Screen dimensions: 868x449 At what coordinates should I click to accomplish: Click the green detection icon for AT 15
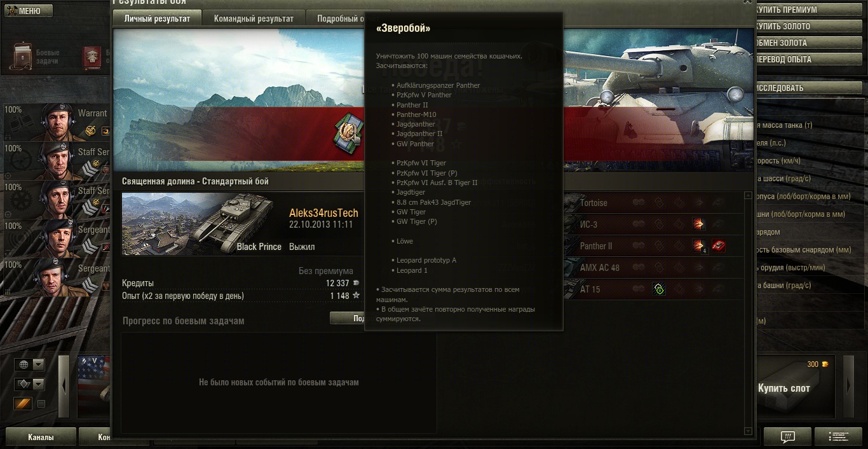coord(659,289)
